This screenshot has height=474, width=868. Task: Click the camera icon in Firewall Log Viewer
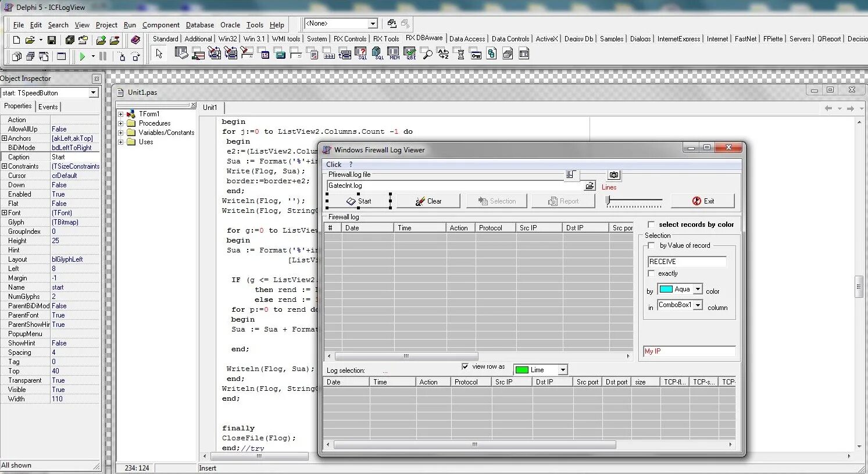614,174
